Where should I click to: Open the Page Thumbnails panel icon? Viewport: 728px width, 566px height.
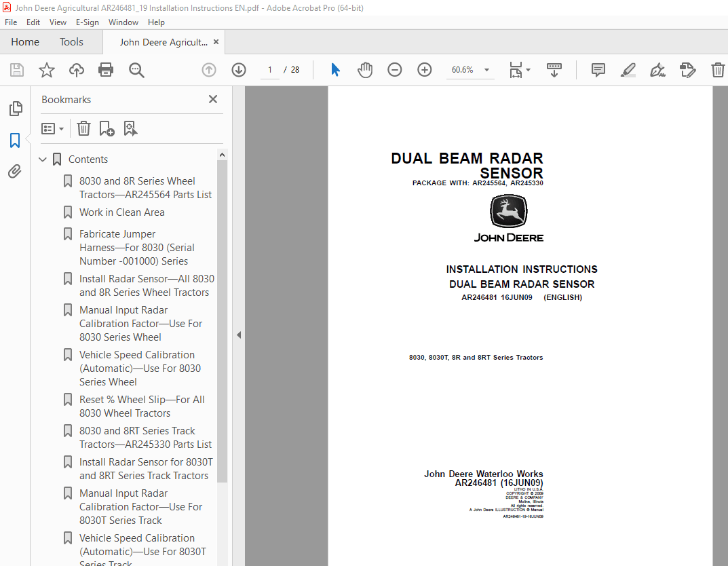tap(15, 108)
